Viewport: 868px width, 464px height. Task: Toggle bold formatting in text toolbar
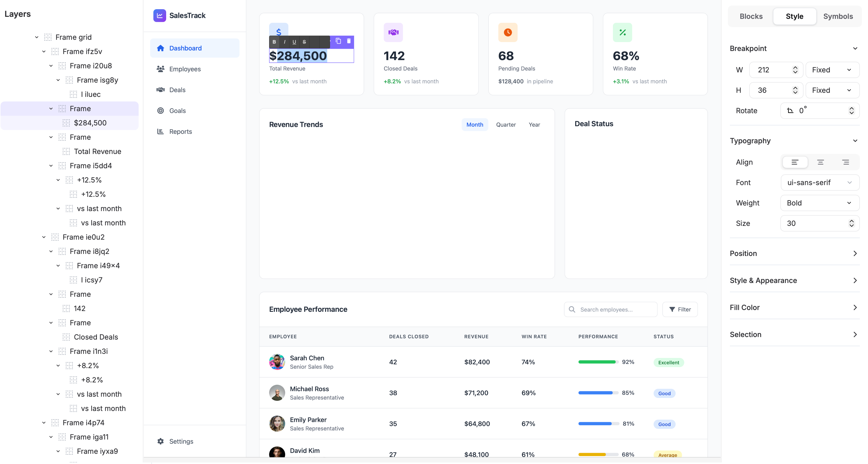pos(274,42)
